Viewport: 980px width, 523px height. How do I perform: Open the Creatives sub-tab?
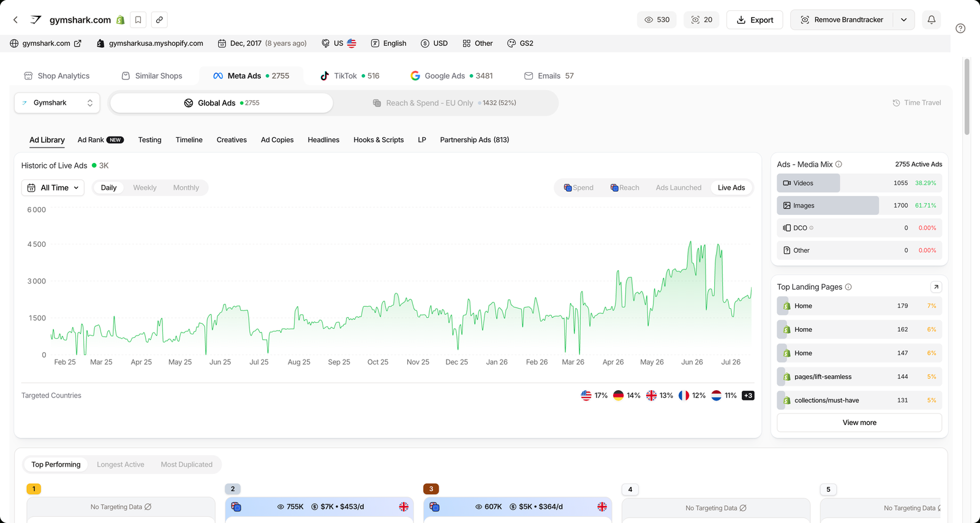(x=232, y=140)
